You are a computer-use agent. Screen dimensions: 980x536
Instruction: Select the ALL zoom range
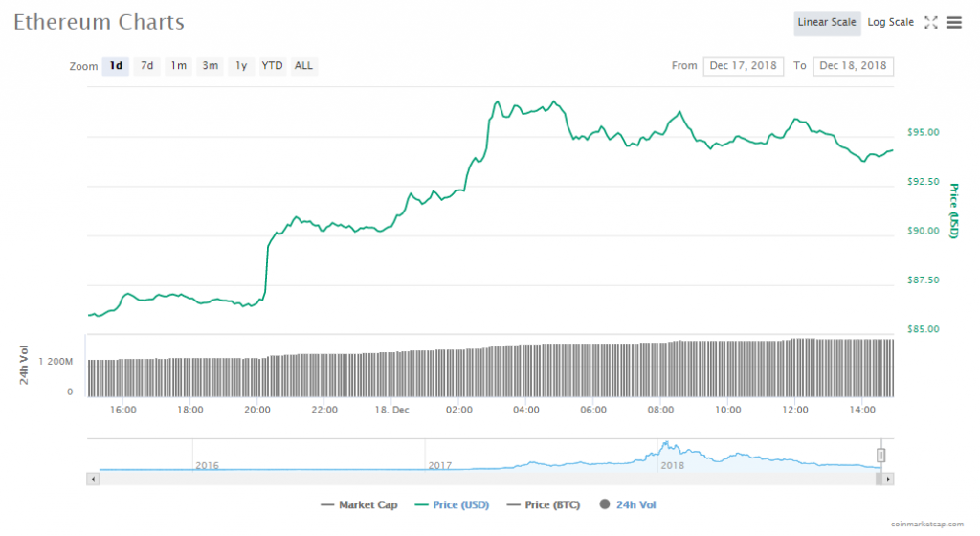[303, 66]
